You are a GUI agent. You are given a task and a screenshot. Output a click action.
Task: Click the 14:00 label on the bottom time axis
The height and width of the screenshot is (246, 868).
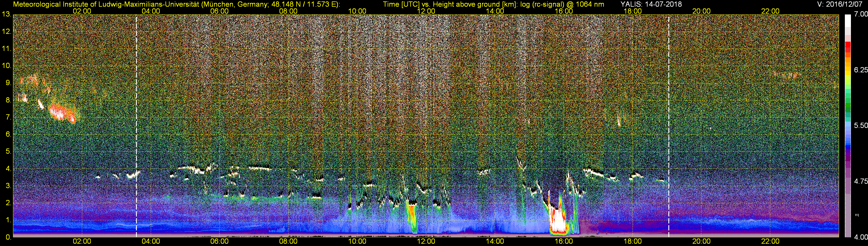pos(495,242)
